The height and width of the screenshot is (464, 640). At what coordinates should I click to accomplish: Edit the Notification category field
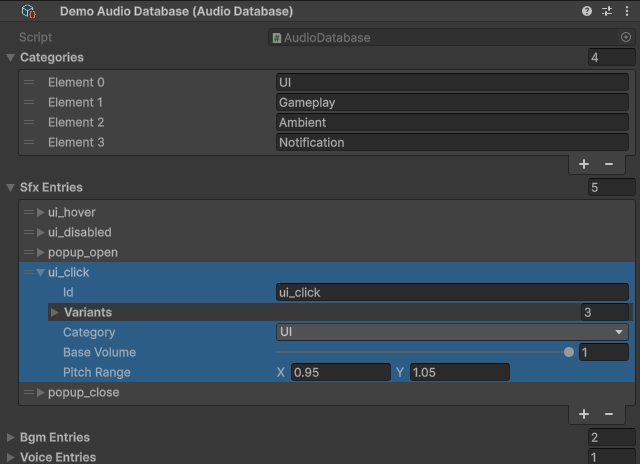tap(452, 142)
